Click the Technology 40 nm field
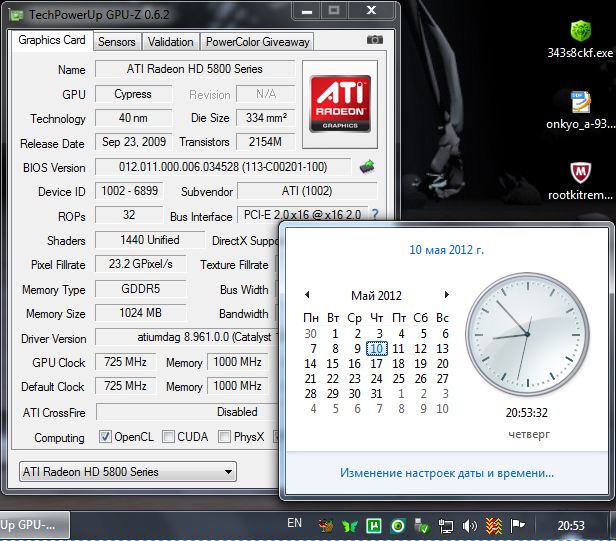616x541 pixels. point(133,118)
